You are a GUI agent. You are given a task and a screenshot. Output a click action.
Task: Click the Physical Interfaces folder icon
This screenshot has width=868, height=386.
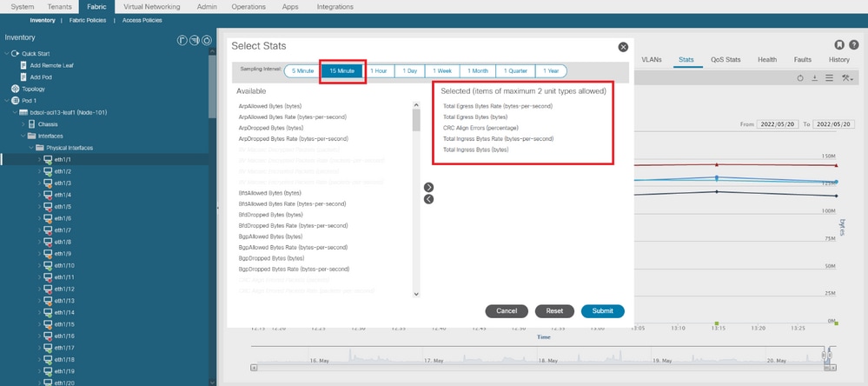(40, 148)
